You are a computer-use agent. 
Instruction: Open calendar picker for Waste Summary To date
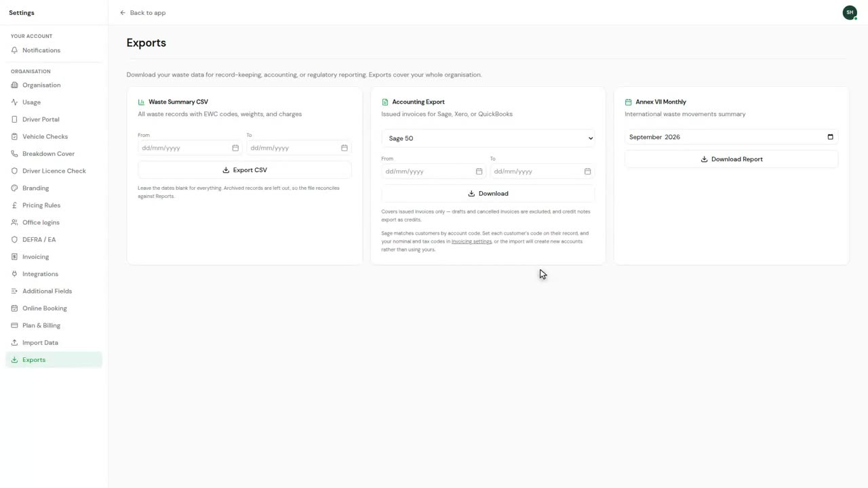pos(344,148)
